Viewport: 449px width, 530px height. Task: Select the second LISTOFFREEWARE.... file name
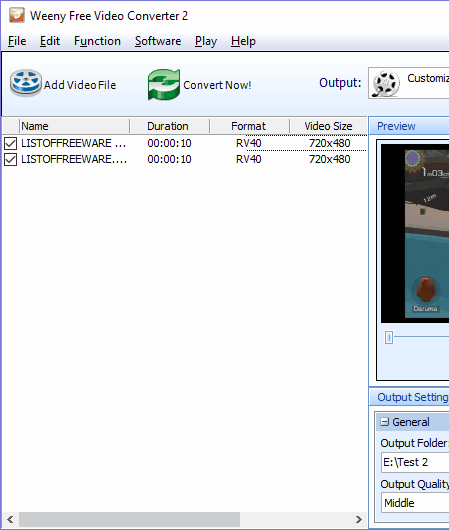click(x=74, y=159)
